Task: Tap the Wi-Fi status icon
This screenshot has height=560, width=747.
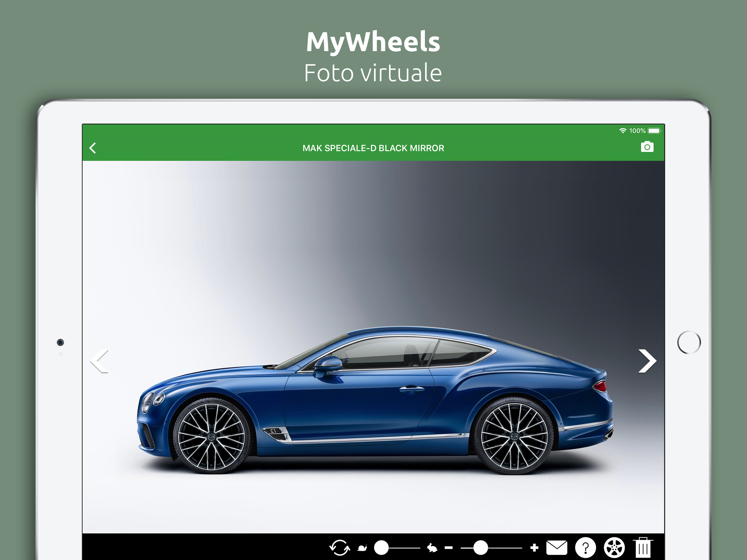Action: 623,131
